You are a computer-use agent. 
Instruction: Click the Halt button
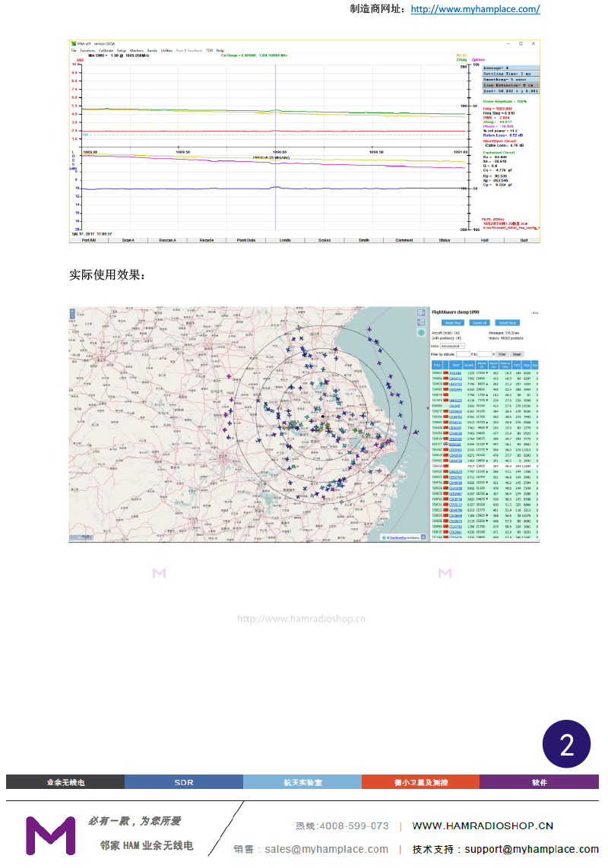click(485, 240)
